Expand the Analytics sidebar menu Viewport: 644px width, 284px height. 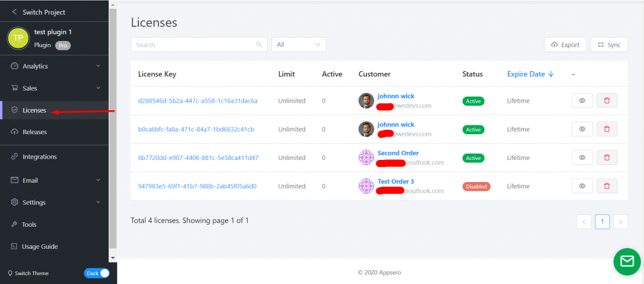(54, 66)
